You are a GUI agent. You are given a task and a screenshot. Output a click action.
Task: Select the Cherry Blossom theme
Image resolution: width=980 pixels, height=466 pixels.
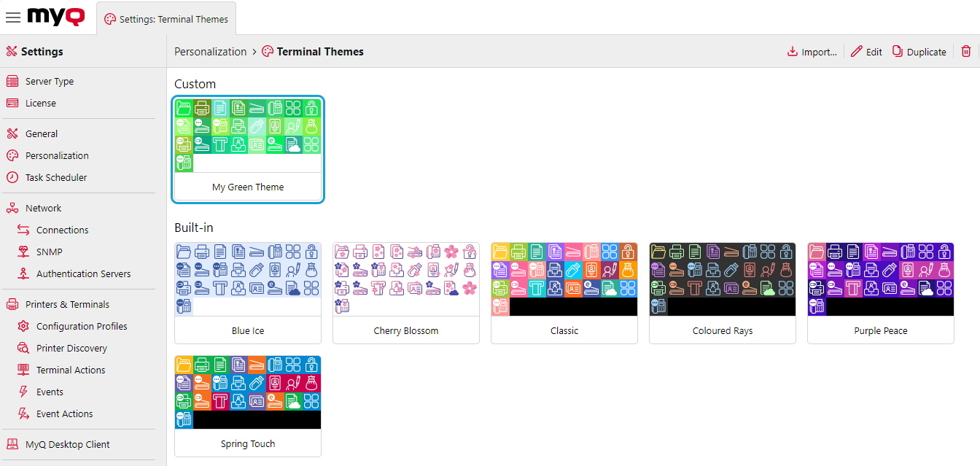tap(406, 279)
